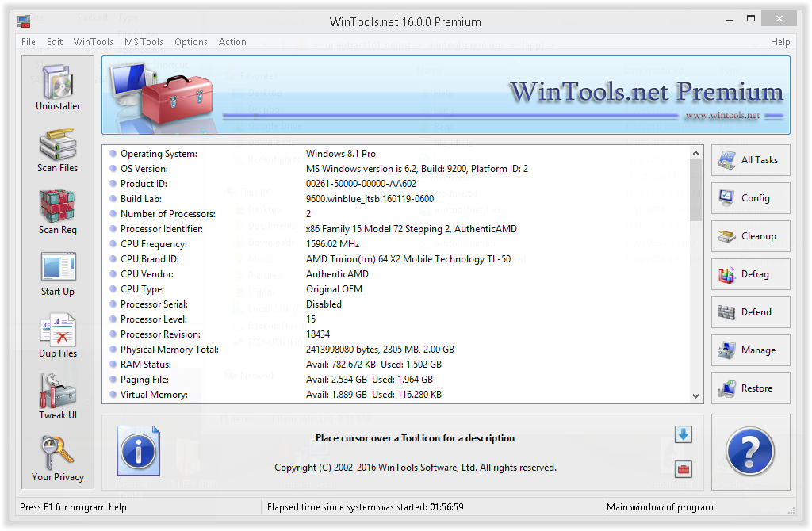The width and height of the screenshot is (812, 531).
Task: Click the Windows 8.1 Pro value
Action: [341, 154]
